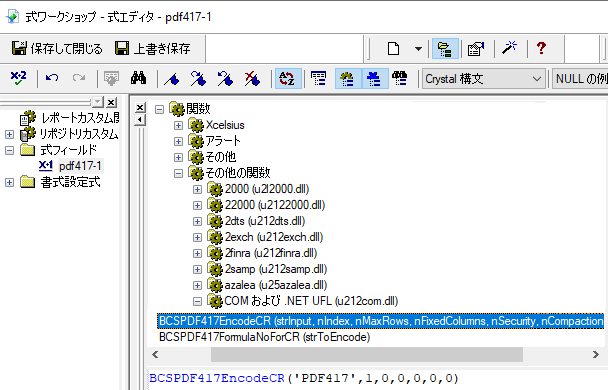Expand the リポジトリカスタム関数 node

(9, 134)
